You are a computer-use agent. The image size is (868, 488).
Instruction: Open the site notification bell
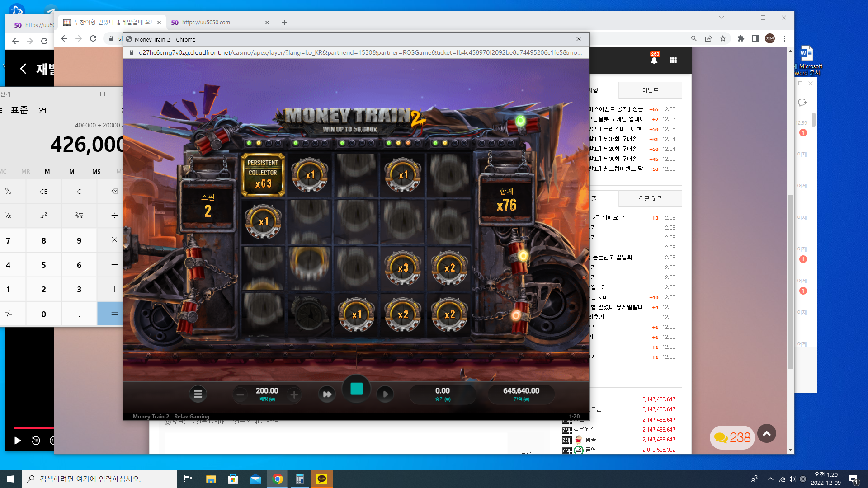654,60
